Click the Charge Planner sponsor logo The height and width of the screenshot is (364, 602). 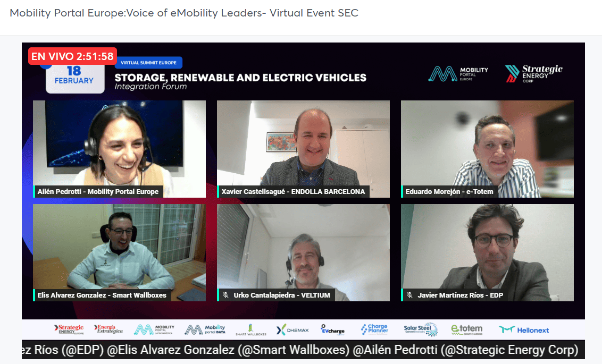click(374, 329)
